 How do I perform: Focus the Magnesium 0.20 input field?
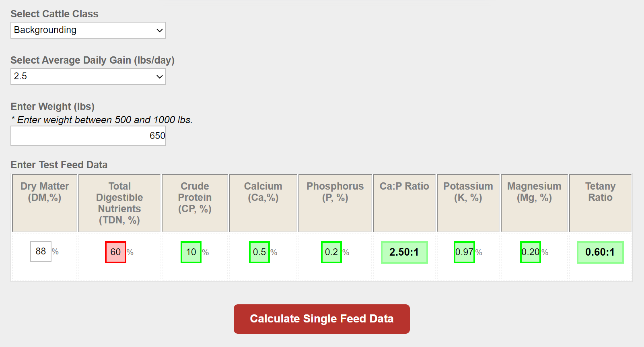point(531,252)
